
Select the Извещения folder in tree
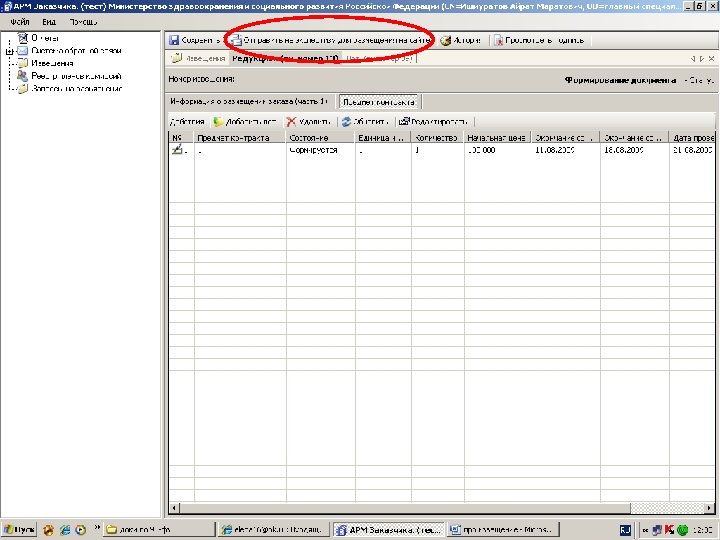point(52,63)
